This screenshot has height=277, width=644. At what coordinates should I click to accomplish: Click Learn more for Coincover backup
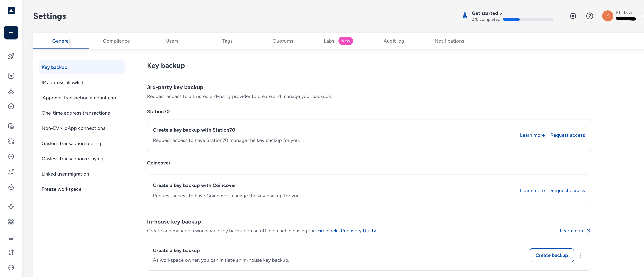[x=532, y=190]
